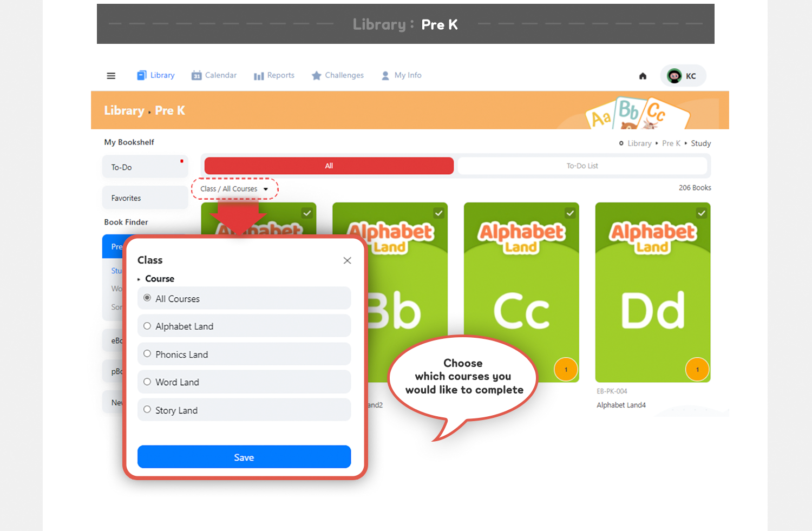Select the Phonics Land radio option
The width and height of the screenshot is (812, 531).
click(x=147, y=354)
